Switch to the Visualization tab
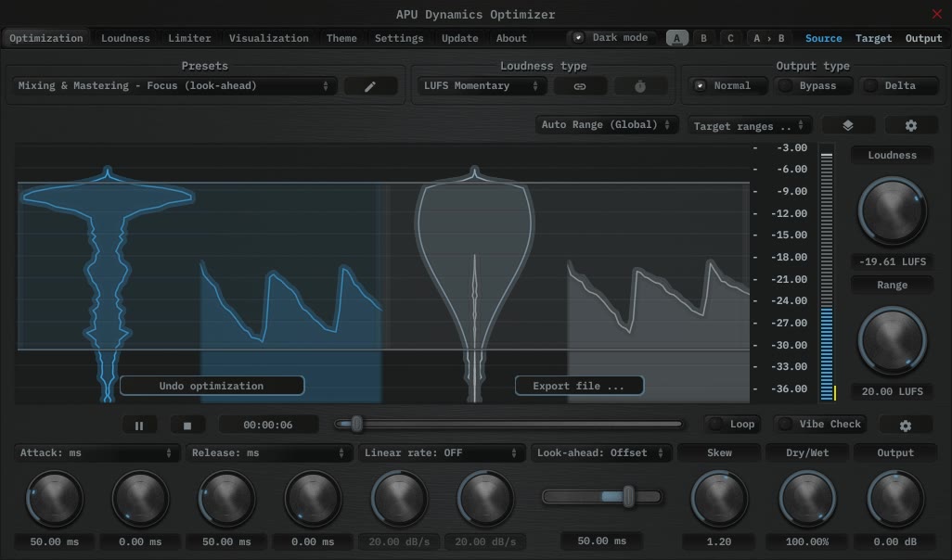Viewport: 952px width, 560px height. click(268, 38)
